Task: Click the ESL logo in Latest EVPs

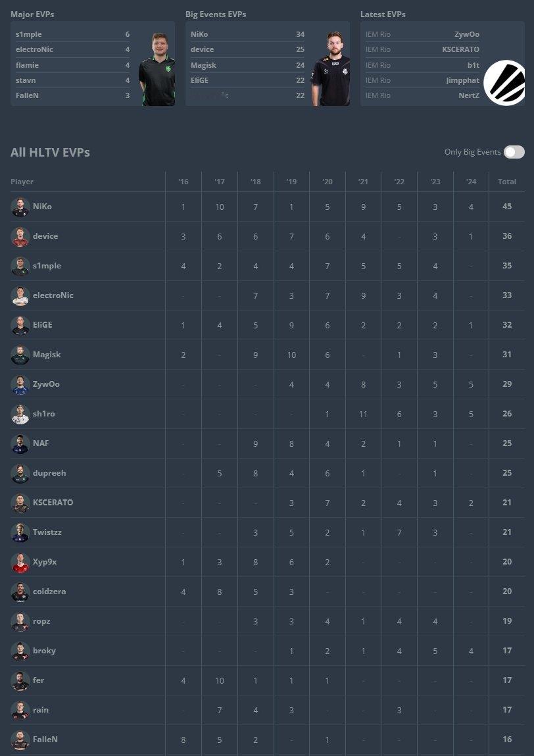Action: pyautogui.click(x=504, y=82)
